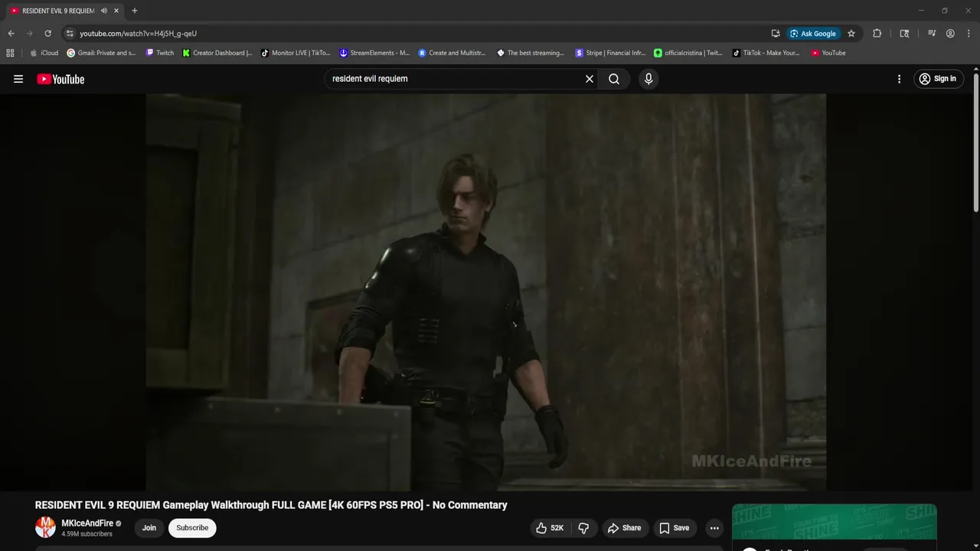This screenshot has height=551, width=980.
Task: Open Chrome three-dot menu
Action: click(968, 34)
